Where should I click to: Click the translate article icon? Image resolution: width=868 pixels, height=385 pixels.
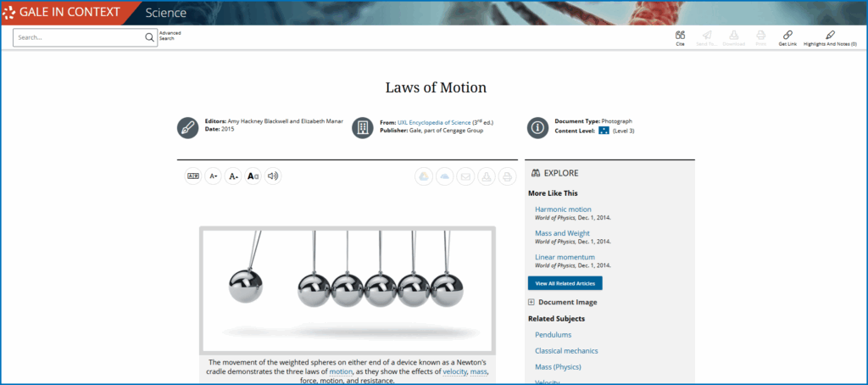[193, 176]
